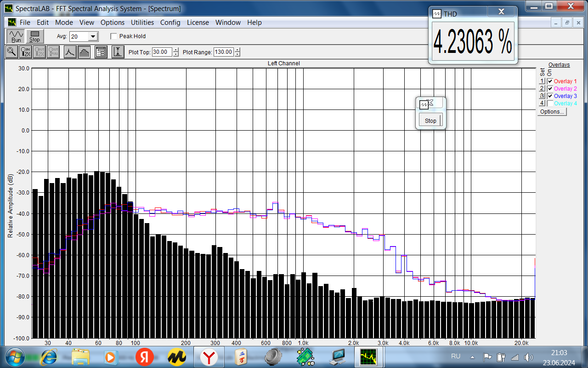Enable the Peak Hold checkbox

(113, 36)
